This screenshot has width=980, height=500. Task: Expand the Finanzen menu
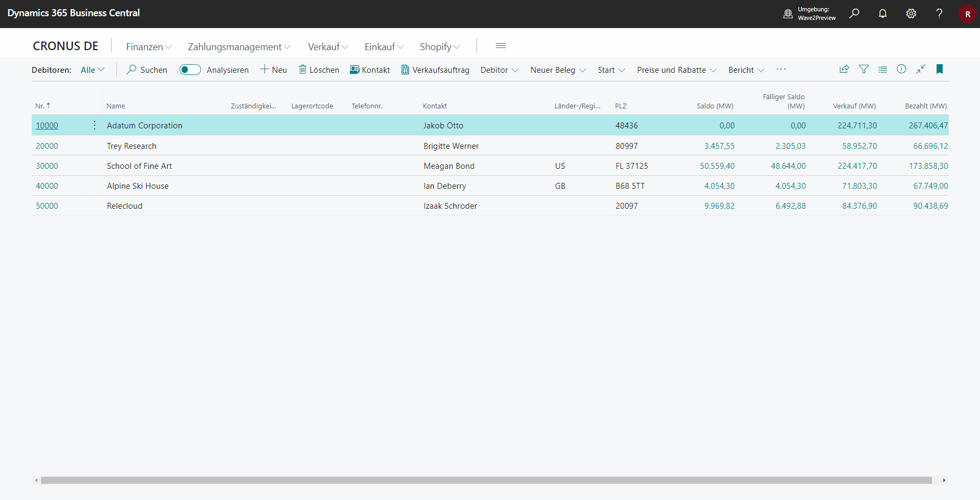tap(149, 47)
